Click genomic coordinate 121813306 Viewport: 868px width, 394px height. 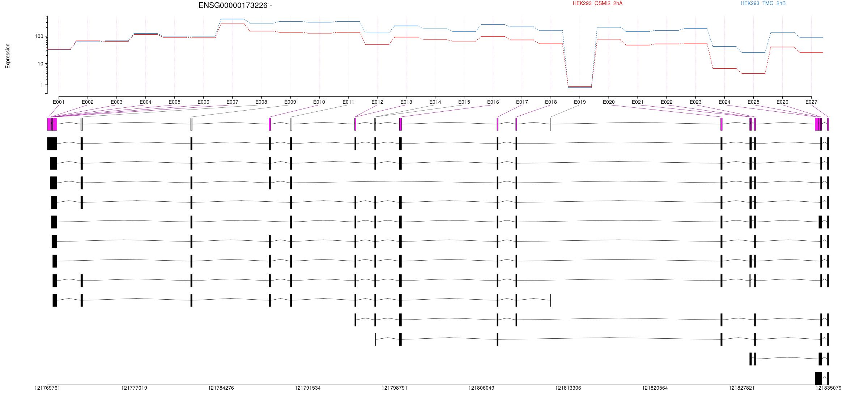[x=568, y=388]
